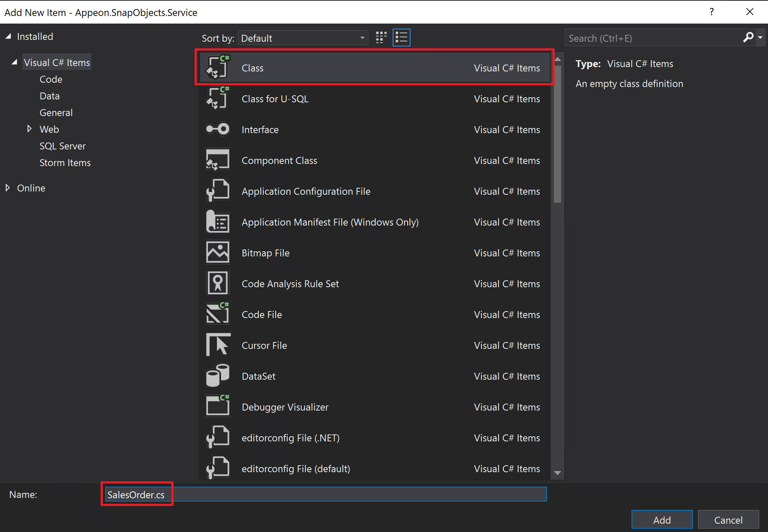Click the Application Manifest File icon

tap(217, 222)
